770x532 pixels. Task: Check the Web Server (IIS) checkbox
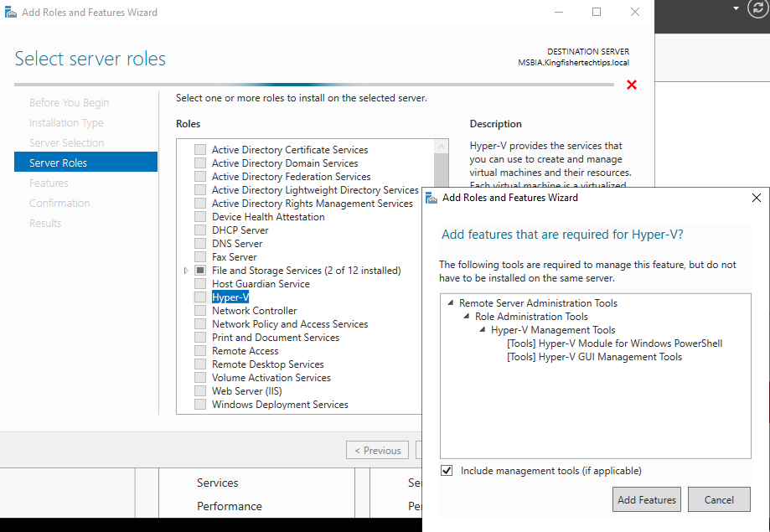(200, 390)
